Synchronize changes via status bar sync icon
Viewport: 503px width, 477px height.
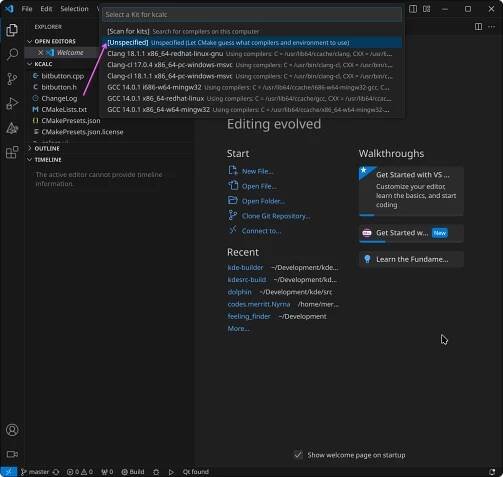(x=56, y=472)
